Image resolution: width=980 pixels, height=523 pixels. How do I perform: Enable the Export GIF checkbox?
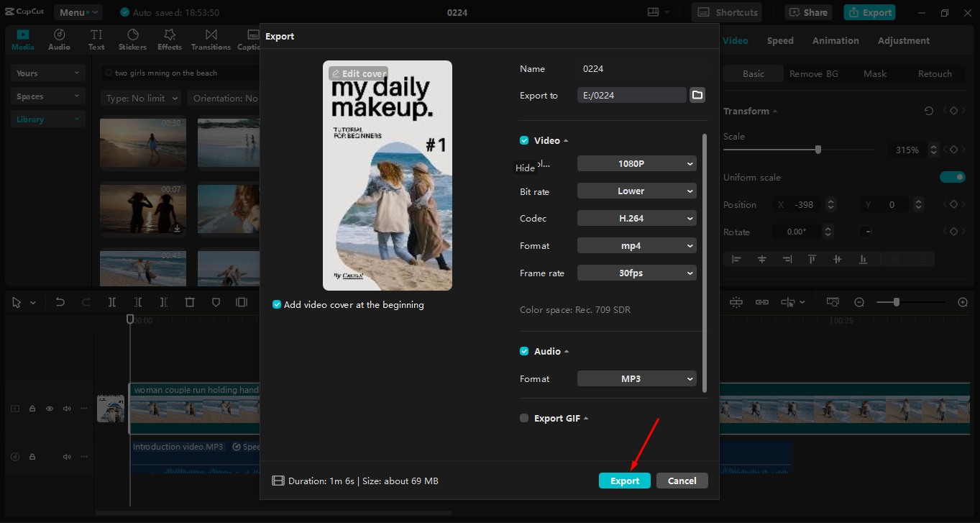(524, 418)
